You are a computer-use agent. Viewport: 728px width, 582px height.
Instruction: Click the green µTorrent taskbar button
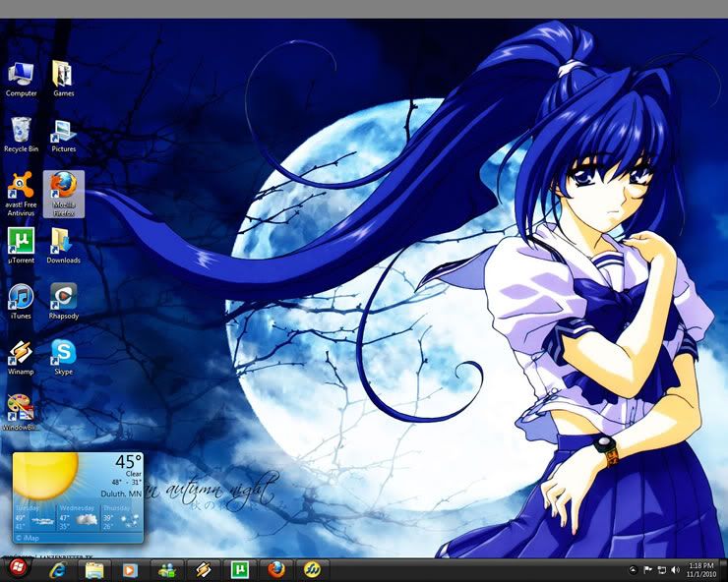click(x=240, y=569)
